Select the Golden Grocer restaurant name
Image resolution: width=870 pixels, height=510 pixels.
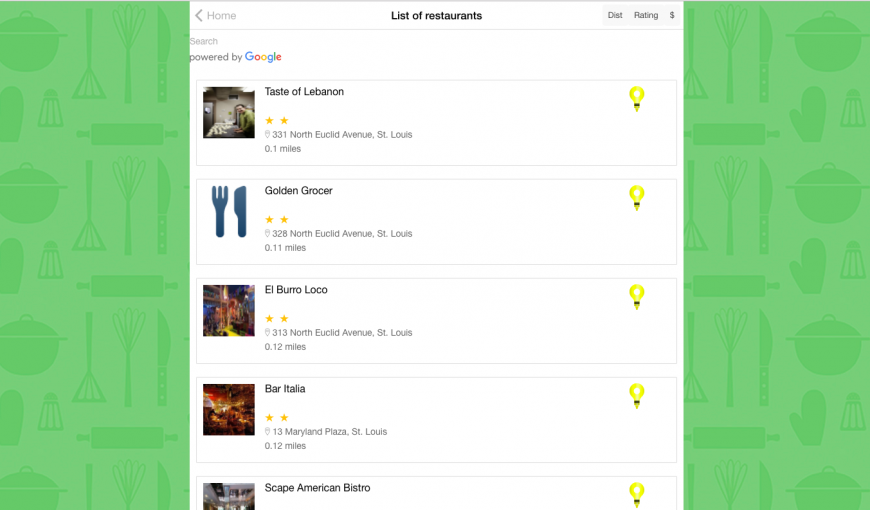pos(299,190)
